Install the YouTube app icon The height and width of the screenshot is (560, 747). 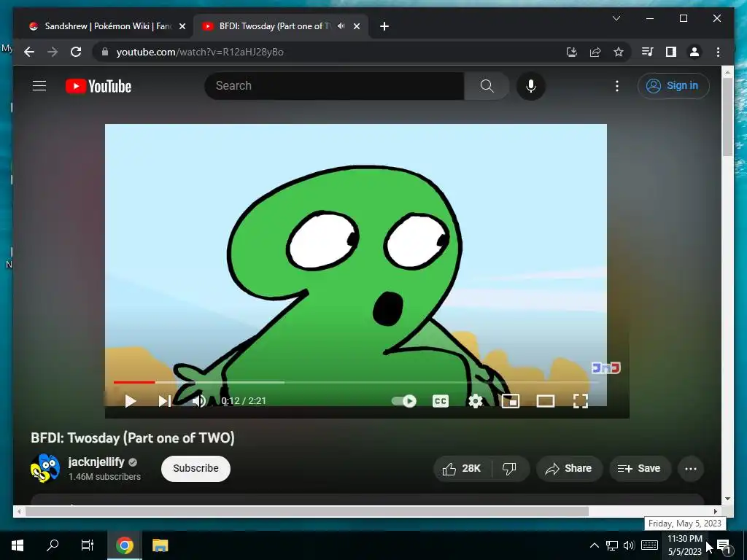coord(572,52)
